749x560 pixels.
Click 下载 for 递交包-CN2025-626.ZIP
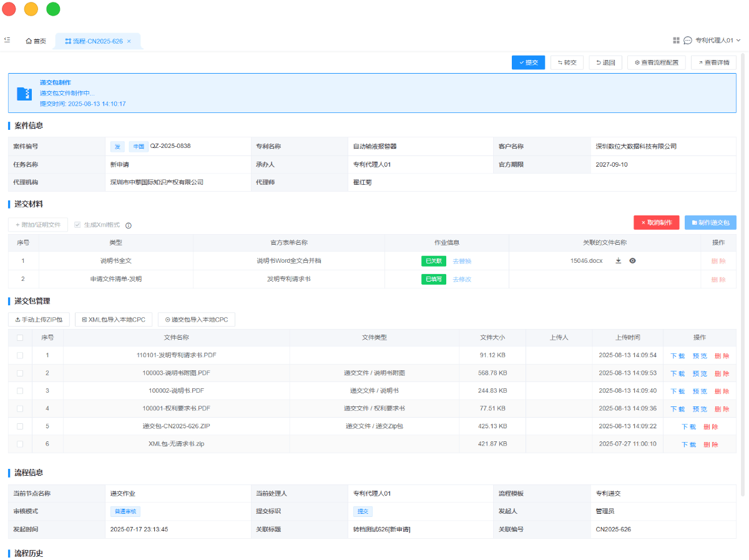(x=688, y=427)
